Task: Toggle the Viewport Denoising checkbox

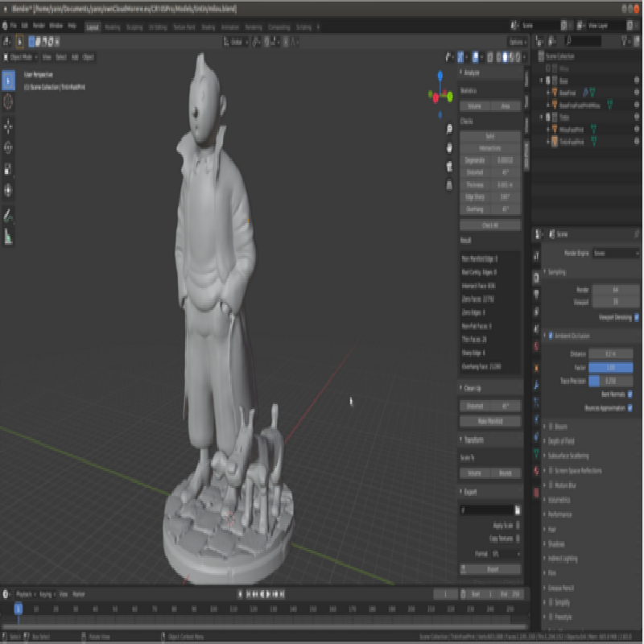Action: (x=636, y=317)
